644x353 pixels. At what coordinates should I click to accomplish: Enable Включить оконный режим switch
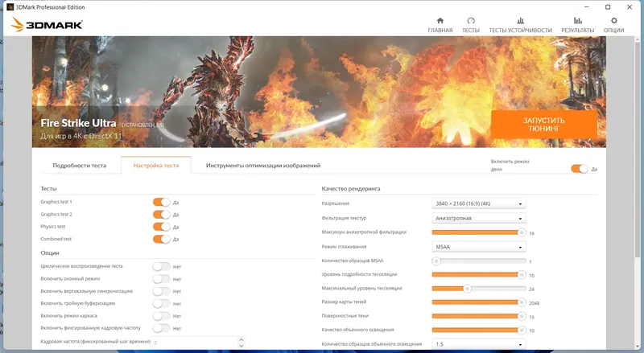pyautogui.click(x=161, y=279)
